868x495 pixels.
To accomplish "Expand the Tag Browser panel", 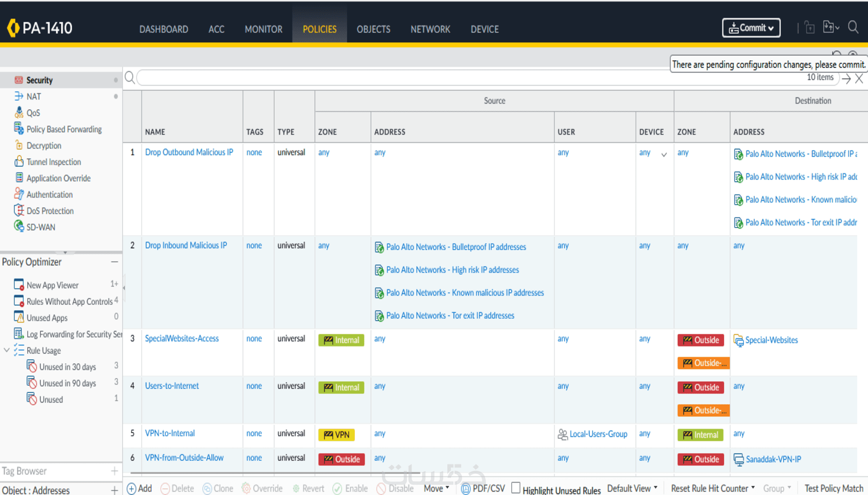I will pyautogui.click(x=114, y=471).
